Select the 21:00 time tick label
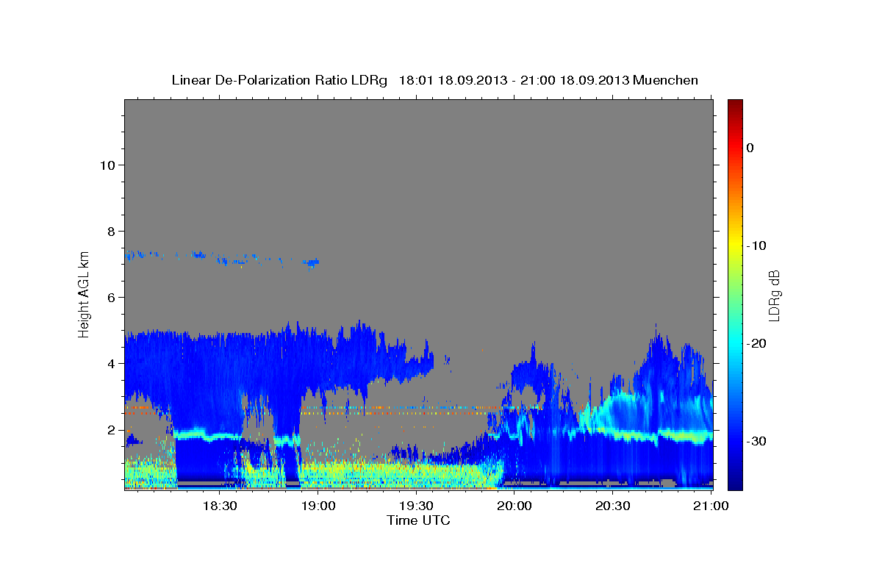Viewport: 882px width, 588px height. [x=711, y=506]
